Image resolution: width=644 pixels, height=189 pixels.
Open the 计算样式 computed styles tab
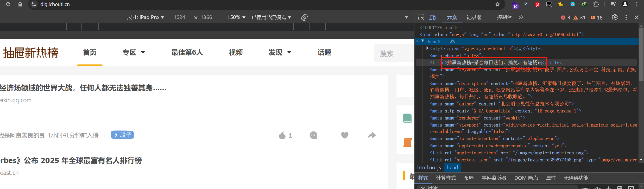point(446,178)
